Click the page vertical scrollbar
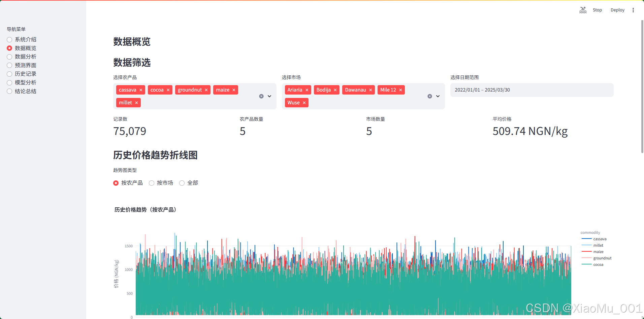Screen dimensions: 644x319 pyautogui.click(x=642, y=87)
